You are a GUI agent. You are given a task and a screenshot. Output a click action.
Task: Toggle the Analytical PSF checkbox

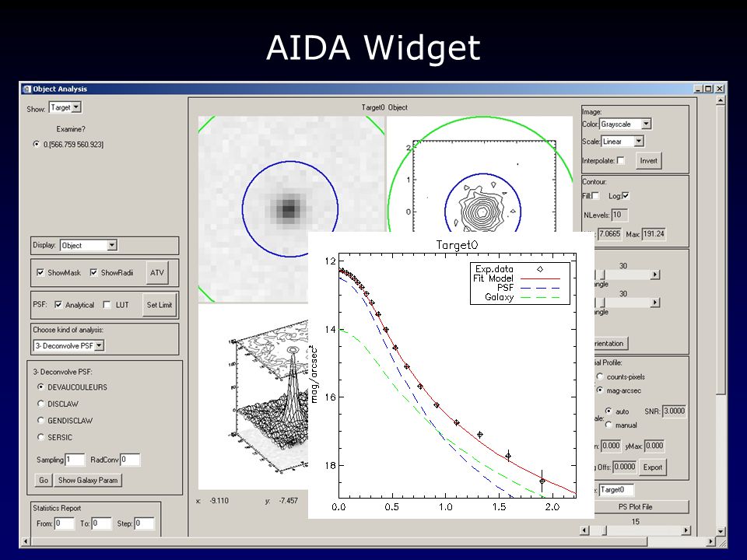point(58,305)
